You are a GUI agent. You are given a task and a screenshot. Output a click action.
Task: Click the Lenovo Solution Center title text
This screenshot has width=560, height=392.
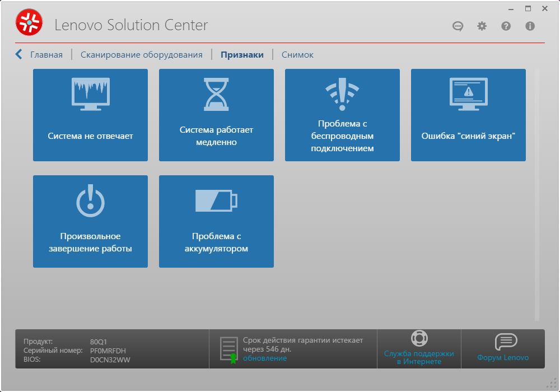131,25
